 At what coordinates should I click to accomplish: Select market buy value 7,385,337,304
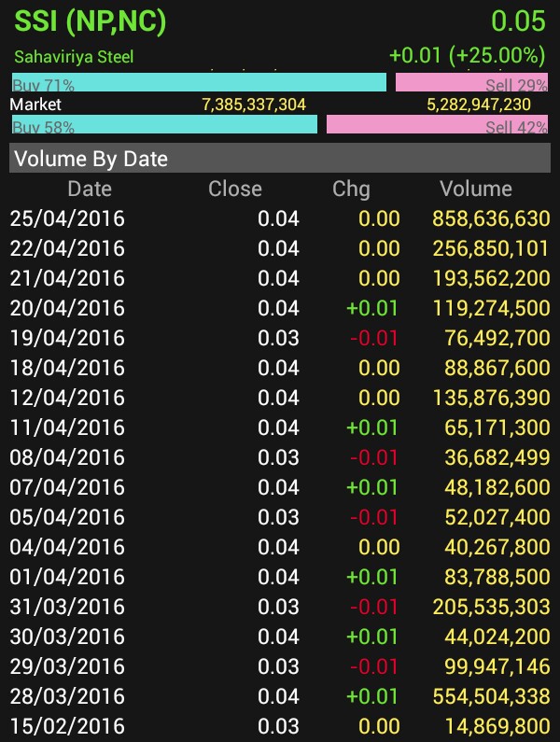[254, 105]
